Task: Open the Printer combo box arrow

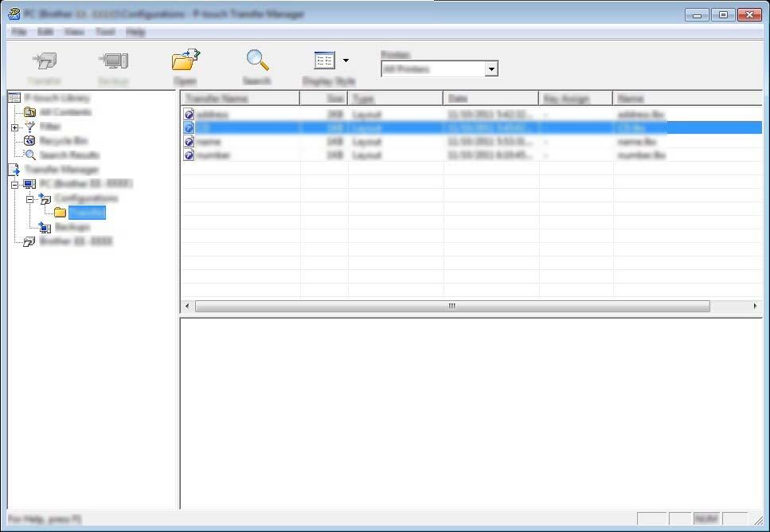Action: pyautogui.click(x=491, y=69)
